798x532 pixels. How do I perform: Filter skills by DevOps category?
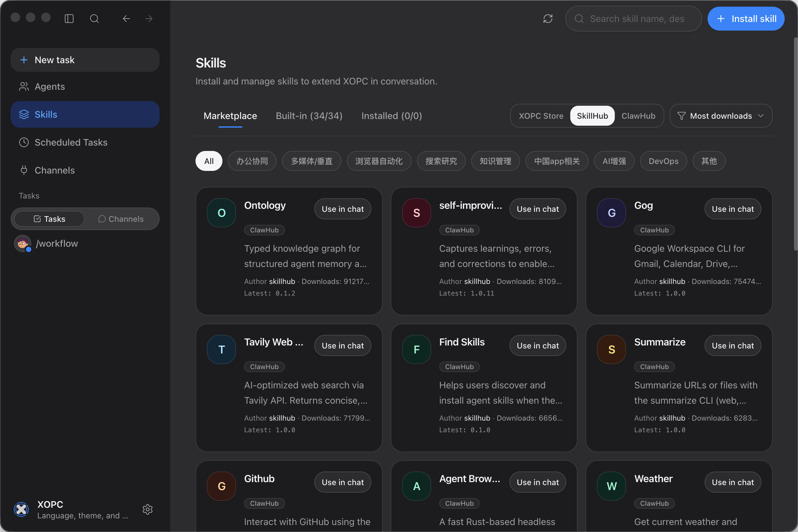click(663, 161)
